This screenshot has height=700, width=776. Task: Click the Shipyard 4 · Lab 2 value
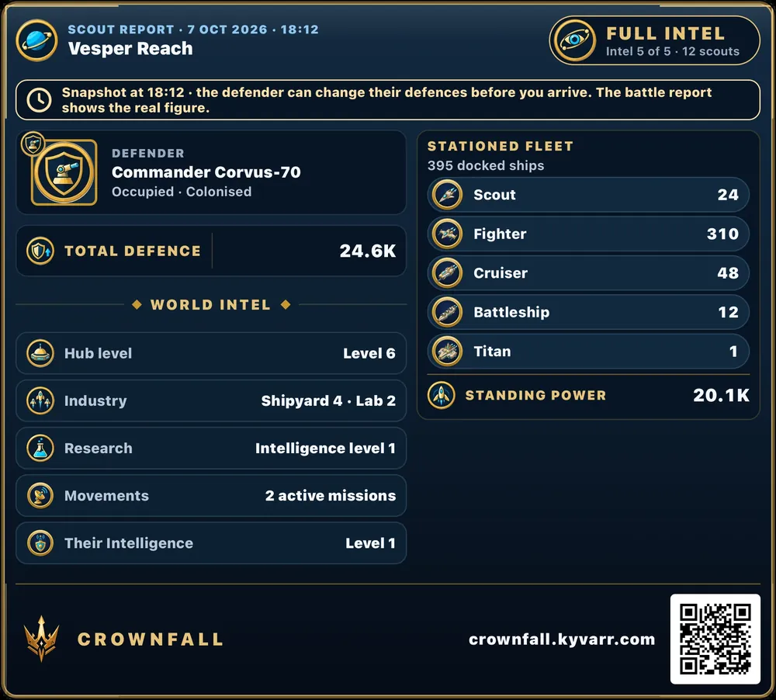(328, 400)
